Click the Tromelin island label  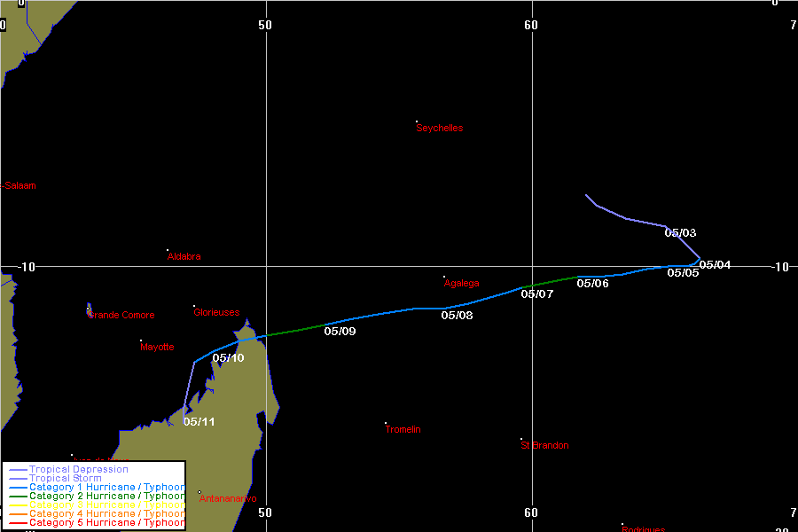[403, 430]
